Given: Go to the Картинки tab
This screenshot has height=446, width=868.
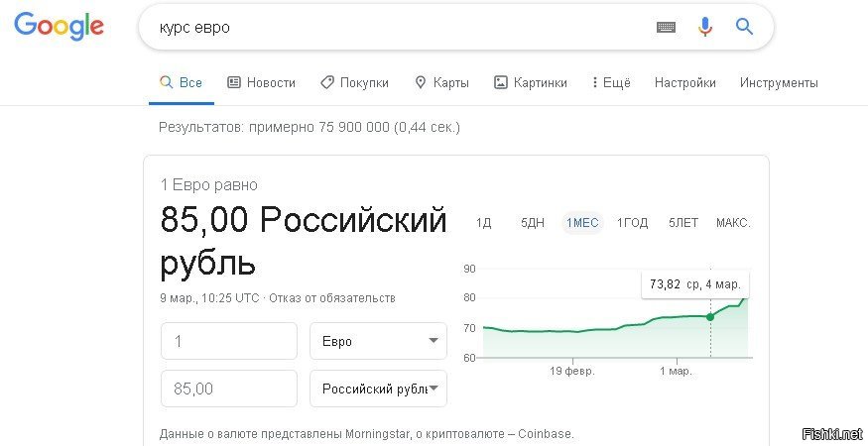Looking at the screenshot, I should click(531, 82).
